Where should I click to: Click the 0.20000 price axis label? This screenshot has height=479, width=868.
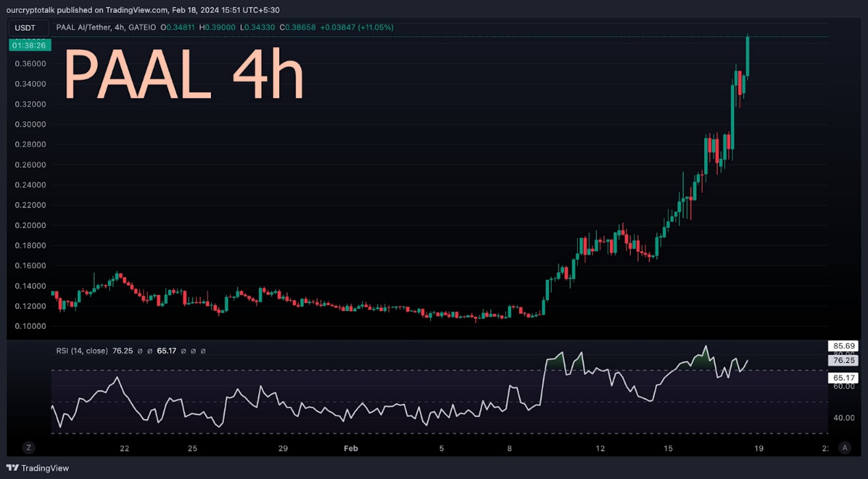(x=30, y=225)
